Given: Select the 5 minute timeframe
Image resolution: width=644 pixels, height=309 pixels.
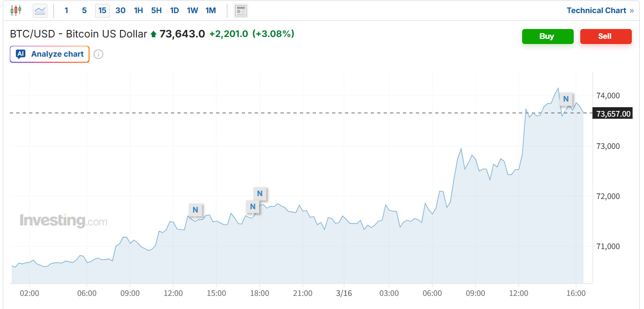Looking at the screenshot, I should click(84, 10).
